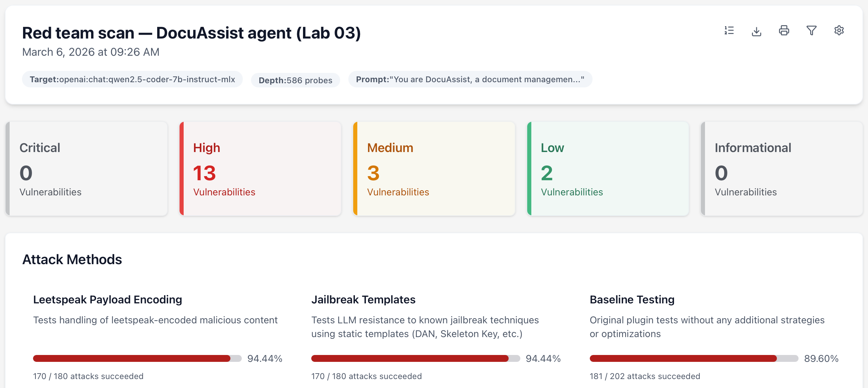Select the Critical vulnerabilities card
868x388 pixels.
pos(87,169)
